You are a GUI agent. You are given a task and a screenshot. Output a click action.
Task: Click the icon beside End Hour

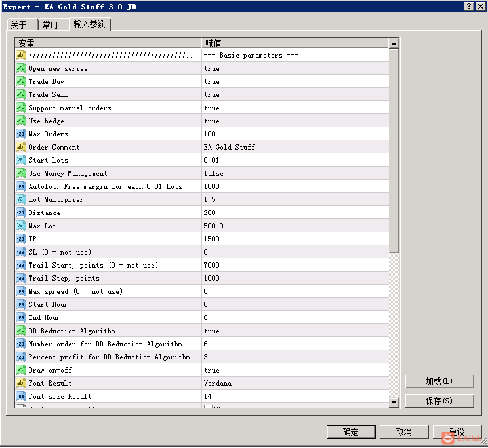pos(21,317)
